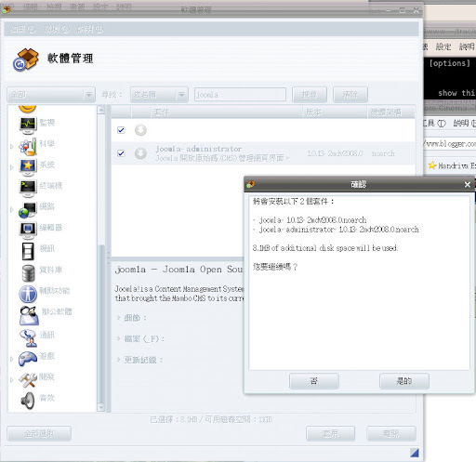Screen dimensions: 476x462
Task: Sort by the 版本 version column header
Action: (x=335, y=112)
